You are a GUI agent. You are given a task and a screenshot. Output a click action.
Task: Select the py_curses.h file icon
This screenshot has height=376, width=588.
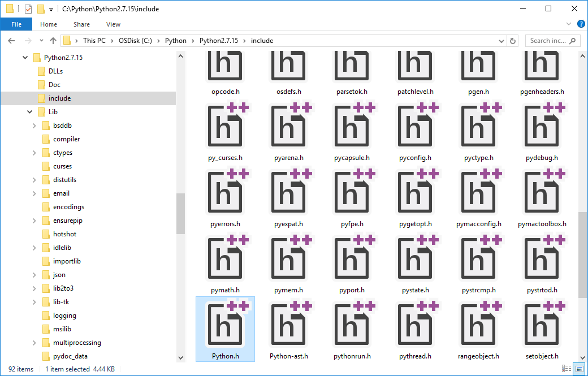[x=225, y=126]
